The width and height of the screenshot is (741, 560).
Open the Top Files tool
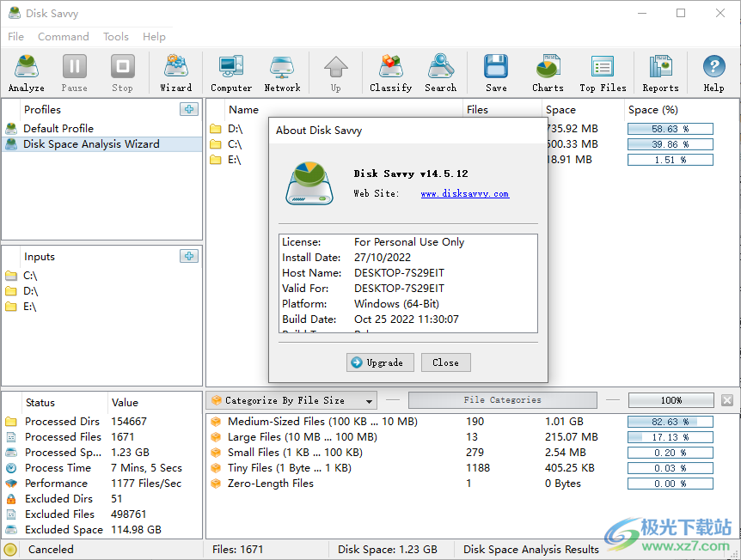[603, 73]
